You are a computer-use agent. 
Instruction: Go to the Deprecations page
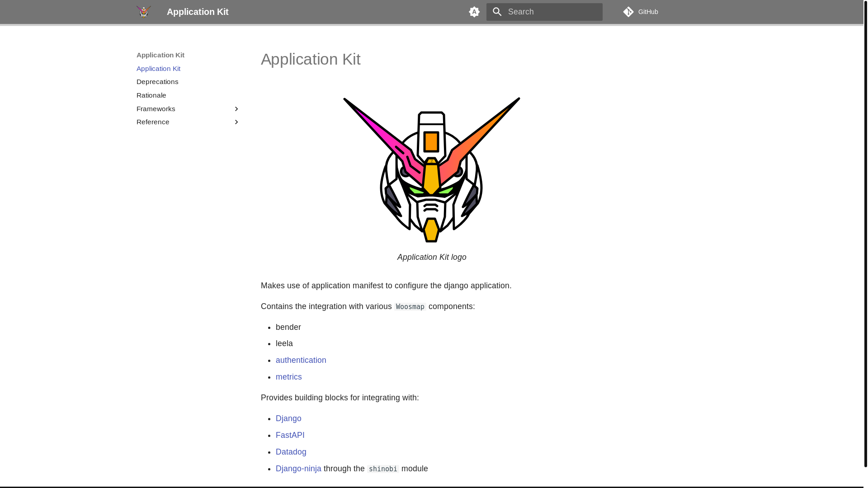(x=157, y=82)
